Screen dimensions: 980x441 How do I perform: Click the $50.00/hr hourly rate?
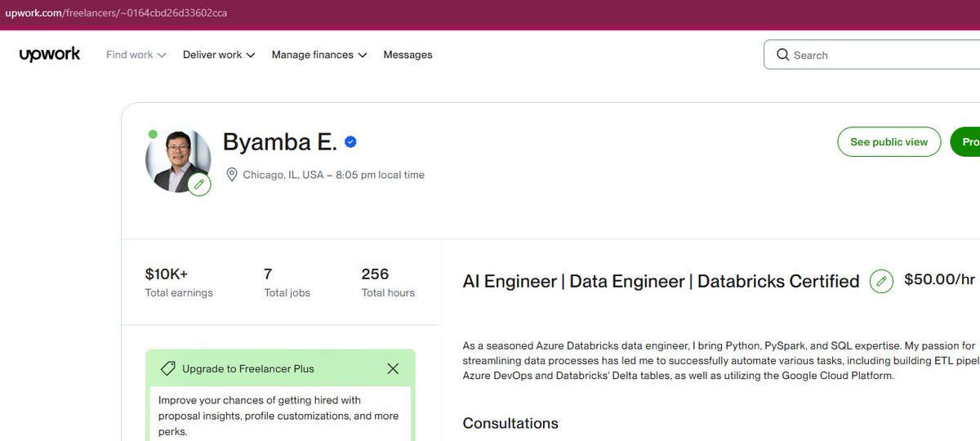[939, 280]
